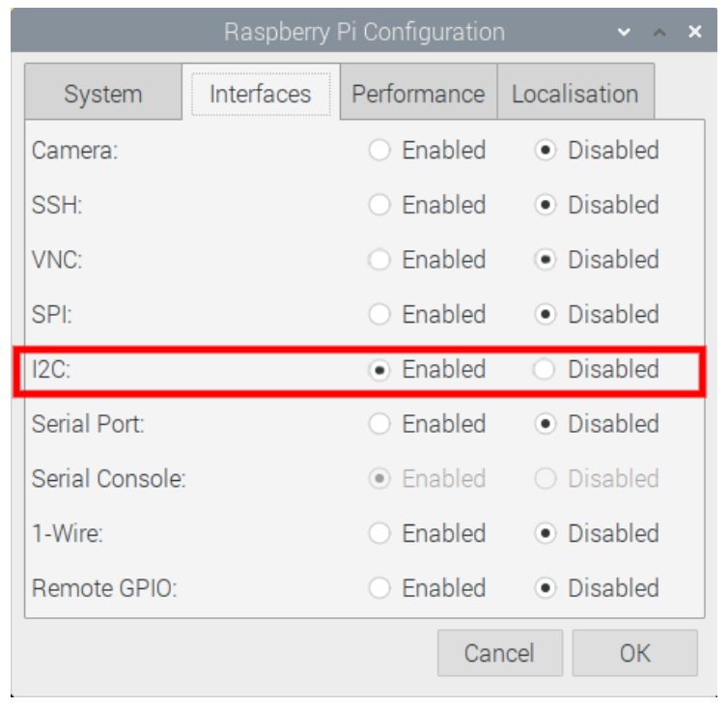Cancel the configuration dialog
Viewport: 728px width, 707px height.
click(499, 653)
